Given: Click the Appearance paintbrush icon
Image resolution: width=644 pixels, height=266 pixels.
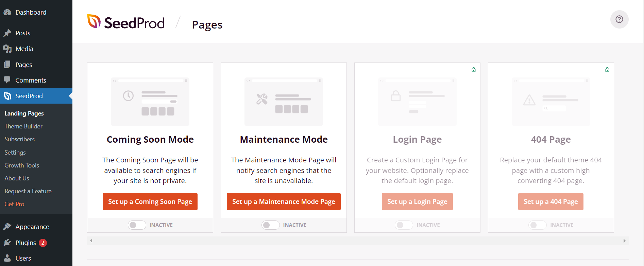Looking at the screenshot, I should [x=7, y=227].
